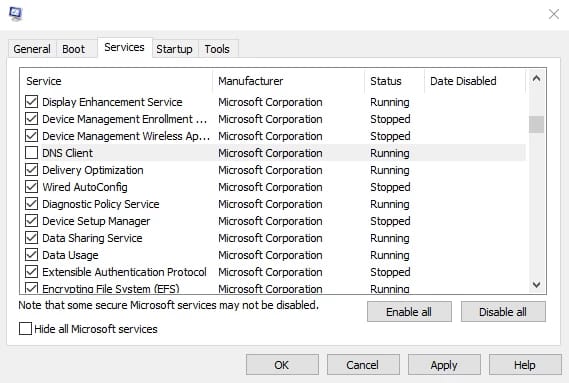Click the Cancel button
Viewport: 569px width, 383px height.
tap(363, 365)
